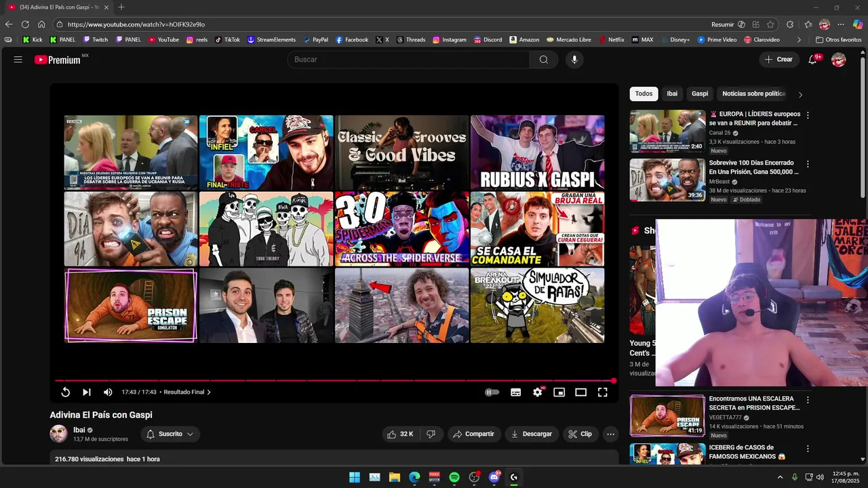Open Across the Spider-Verse endscreen thumbnail

(402, 229)
